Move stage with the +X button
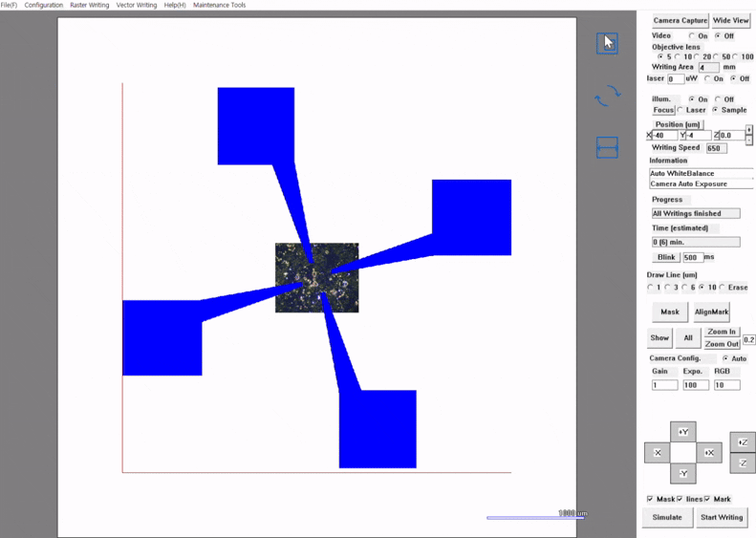 [709, 453]
